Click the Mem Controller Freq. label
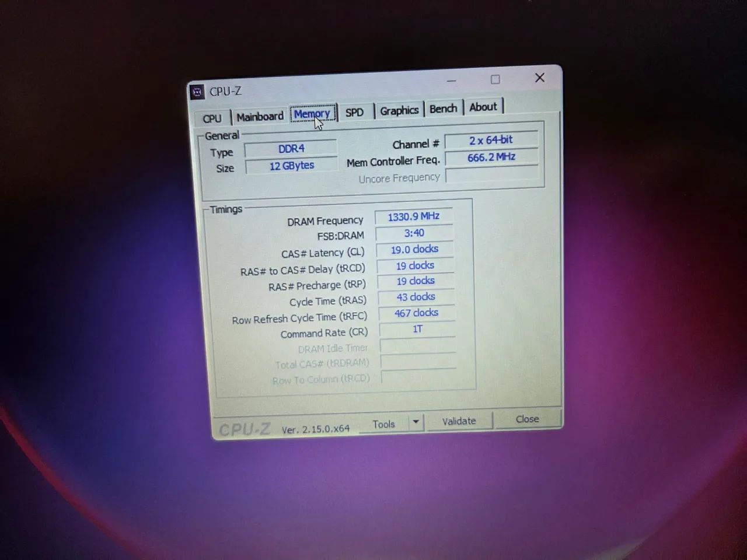The width and height of the screenshot is (747, 560). (393, 162)
